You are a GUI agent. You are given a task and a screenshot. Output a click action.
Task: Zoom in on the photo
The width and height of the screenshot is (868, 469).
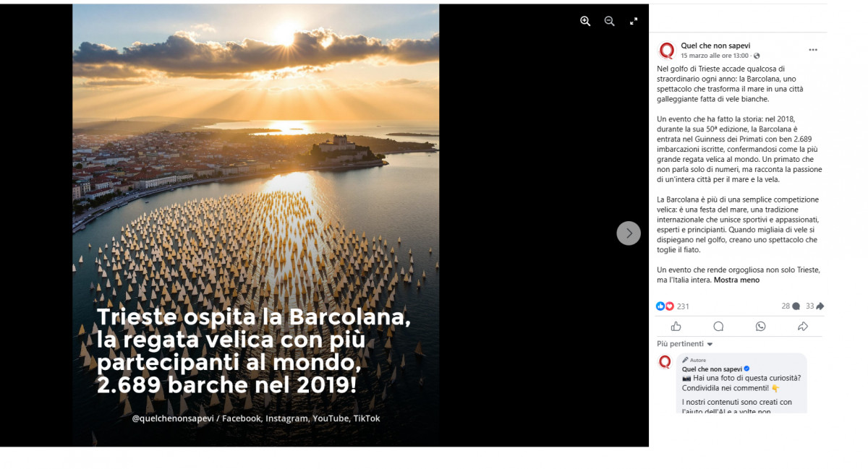[x=585, y=22]
